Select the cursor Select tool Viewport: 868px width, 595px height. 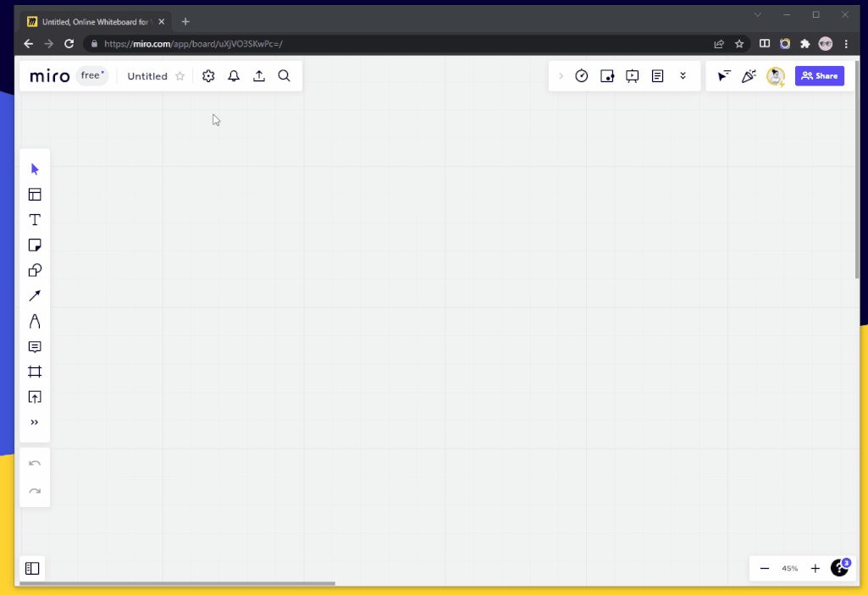[x=35, y=168]
